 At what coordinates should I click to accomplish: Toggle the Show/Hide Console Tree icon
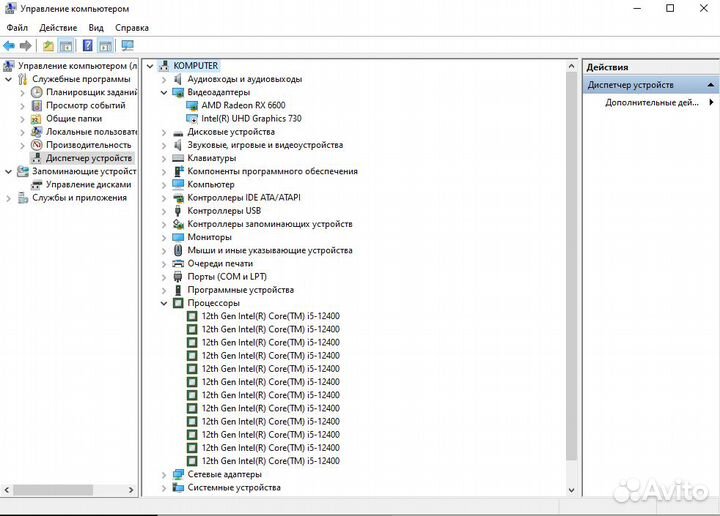(66, 46)
